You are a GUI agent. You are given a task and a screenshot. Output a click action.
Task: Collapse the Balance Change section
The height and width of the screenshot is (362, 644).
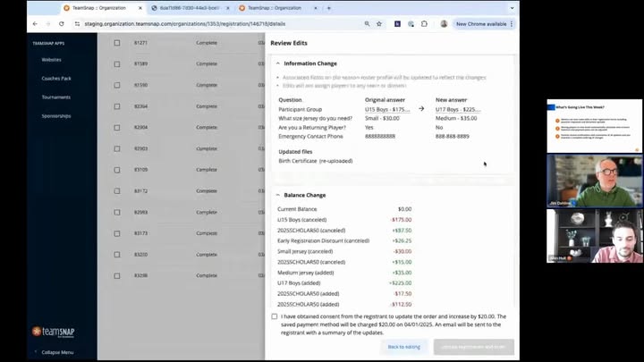pyautogui.click(x=277, y=195)
